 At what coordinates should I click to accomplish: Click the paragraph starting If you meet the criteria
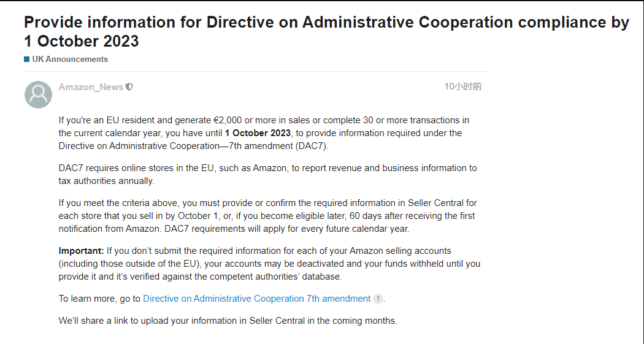coord(268,216)
